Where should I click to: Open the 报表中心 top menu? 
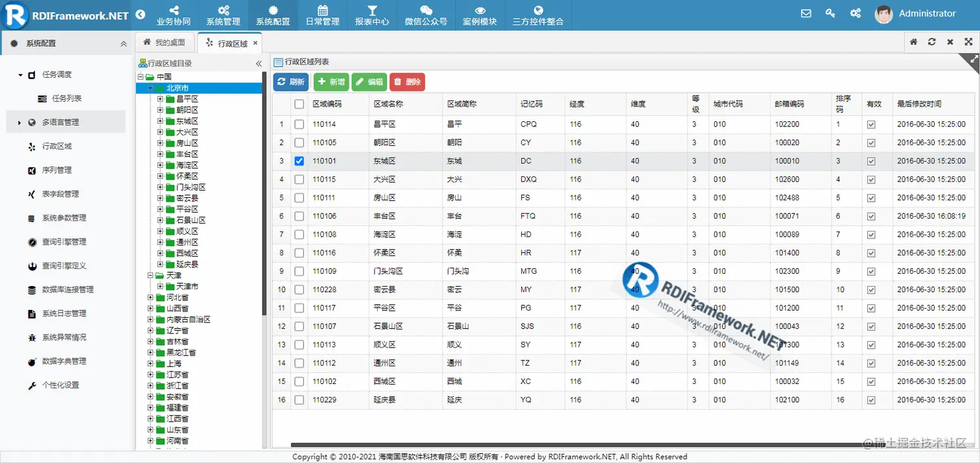372,15
